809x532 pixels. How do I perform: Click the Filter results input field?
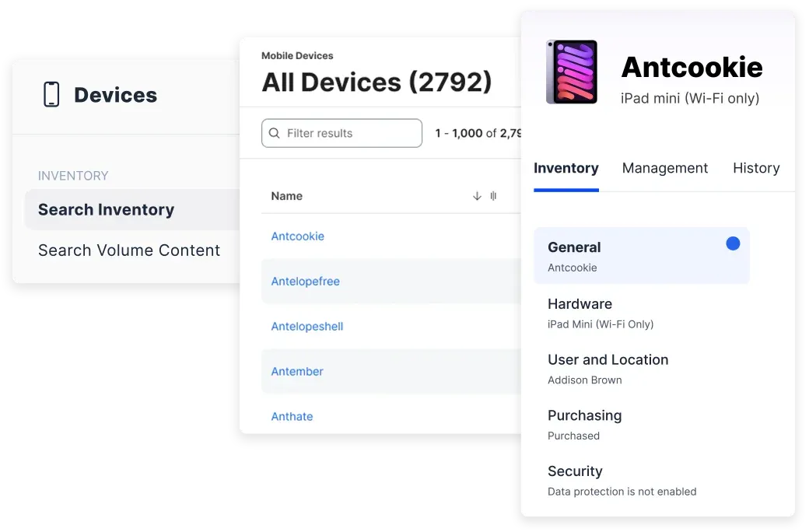341,133
